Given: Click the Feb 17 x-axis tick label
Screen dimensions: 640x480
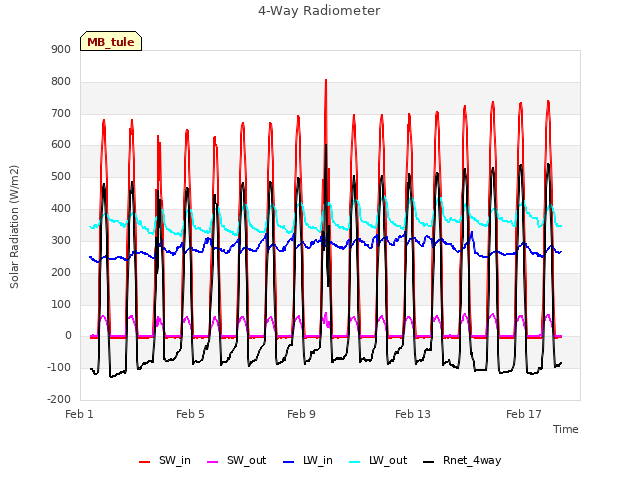Looking at the screenshot, I should pos(524,414).
